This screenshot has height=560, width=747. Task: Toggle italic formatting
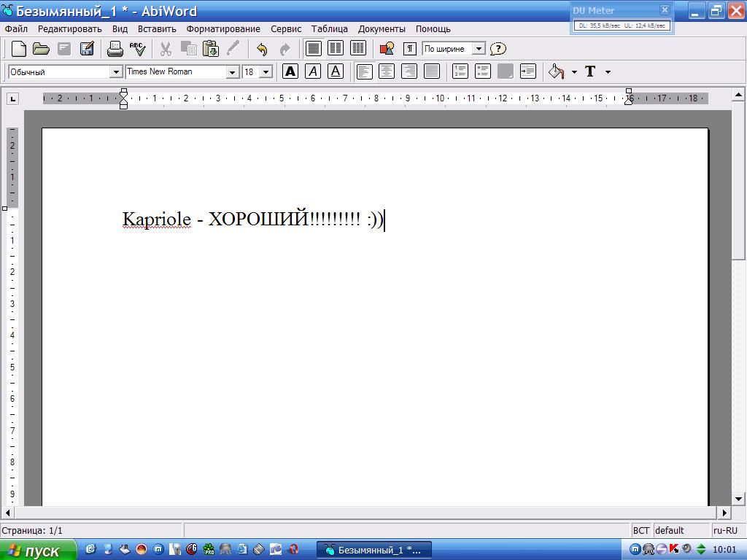[313, 71]
